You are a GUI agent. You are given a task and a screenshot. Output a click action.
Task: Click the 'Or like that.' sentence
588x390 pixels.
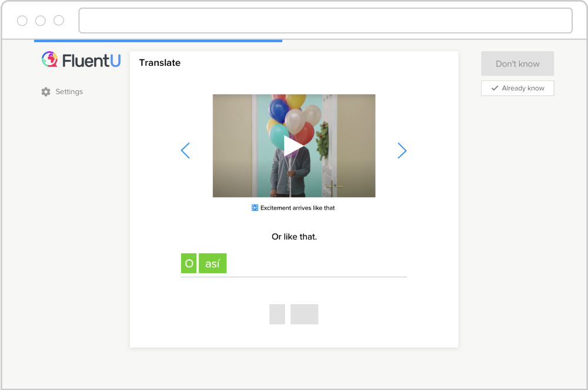294,237
